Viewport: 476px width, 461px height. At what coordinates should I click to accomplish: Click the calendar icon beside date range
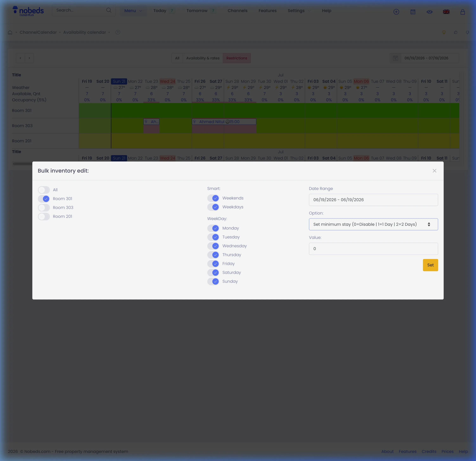[x=395, y=58]
